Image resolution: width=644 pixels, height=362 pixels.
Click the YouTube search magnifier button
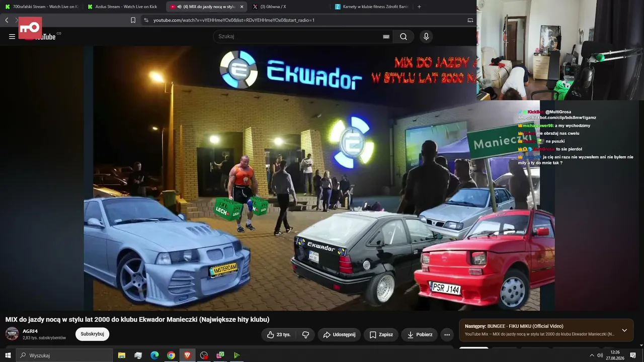[x=404, y=36]
